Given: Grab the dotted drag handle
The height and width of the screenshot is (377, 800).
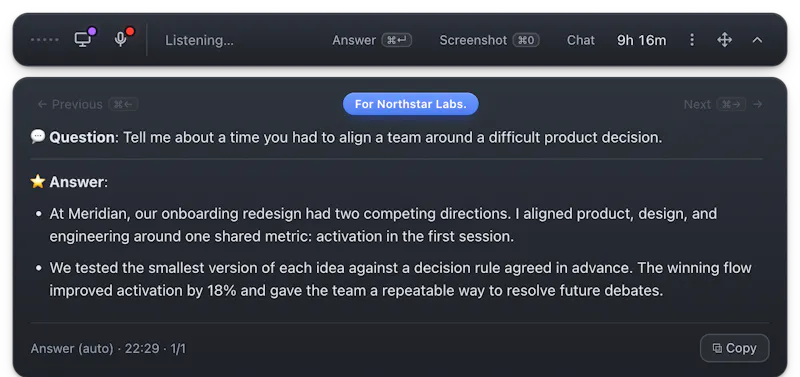Looking at the screenshot, I should pos(44,40).
